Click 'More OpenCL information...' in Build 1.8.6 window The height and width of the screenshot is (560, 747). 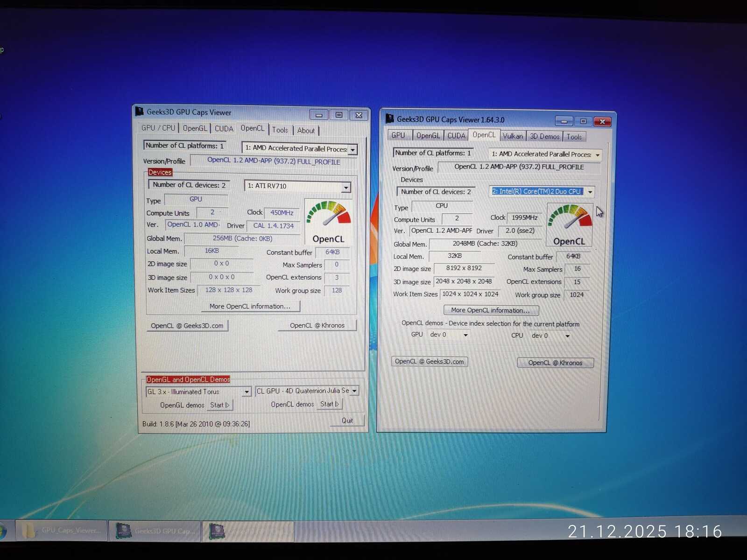coord(250,307)
